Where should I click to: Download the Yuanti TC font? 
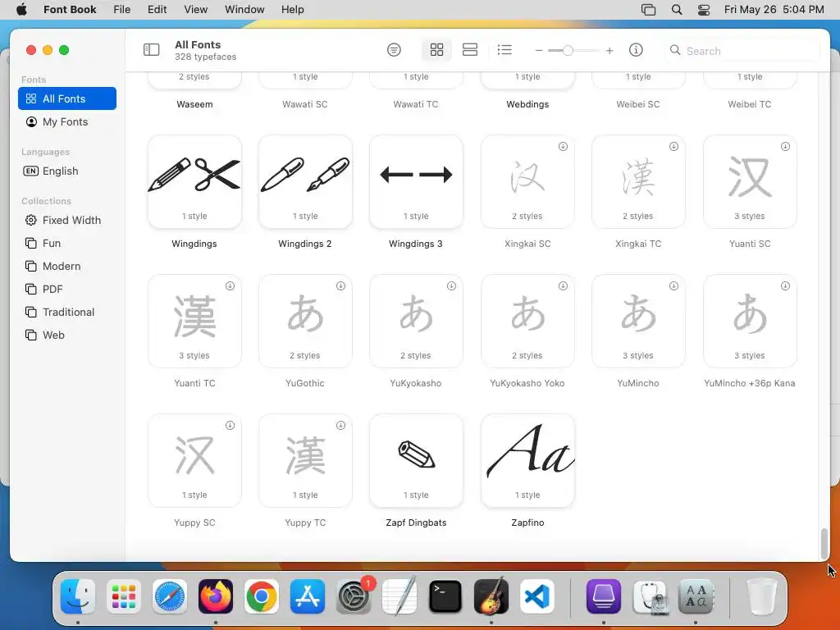point(230,286)
